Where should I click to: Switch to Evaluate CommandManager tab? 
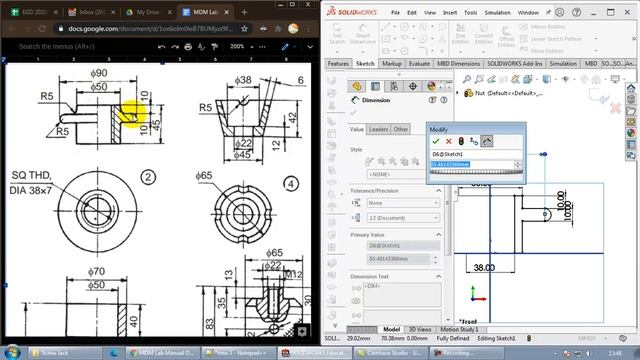click(x=419, y=64)
